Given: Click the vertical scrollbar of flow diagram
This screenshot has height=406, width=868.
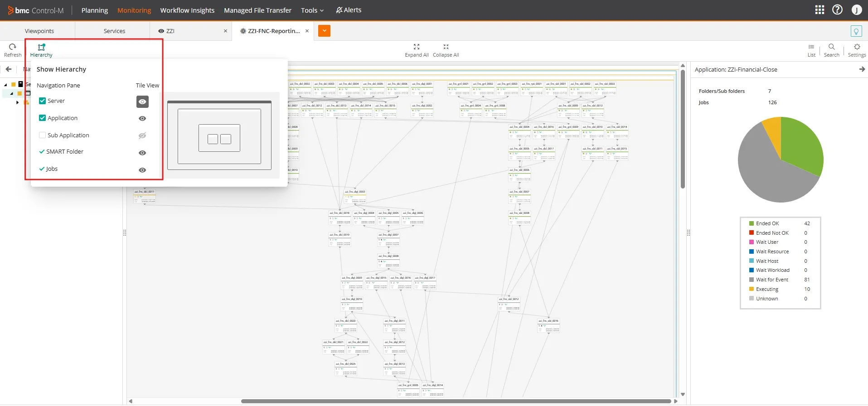Looking at the screenshot, I should (x=683, y=129).
